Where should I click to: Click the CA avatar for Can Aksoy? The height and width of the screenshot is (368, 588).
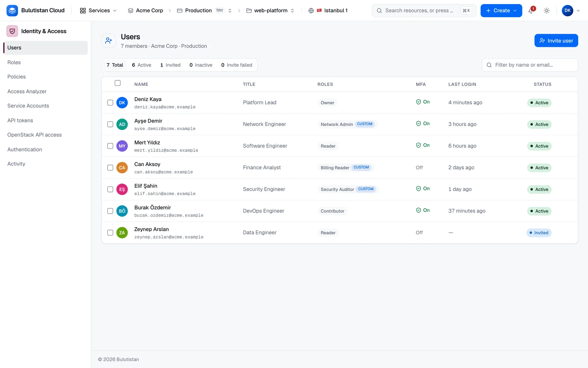(122, 168)
